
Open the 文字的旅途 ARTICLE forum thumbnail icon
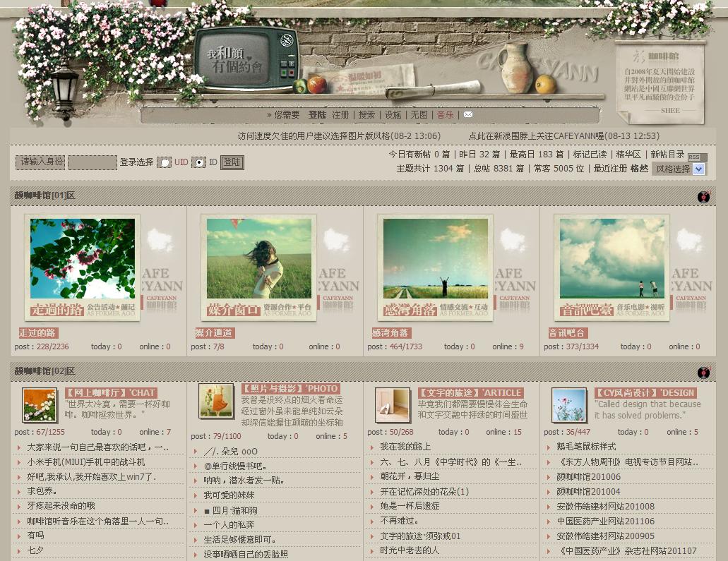pos(393,405)
